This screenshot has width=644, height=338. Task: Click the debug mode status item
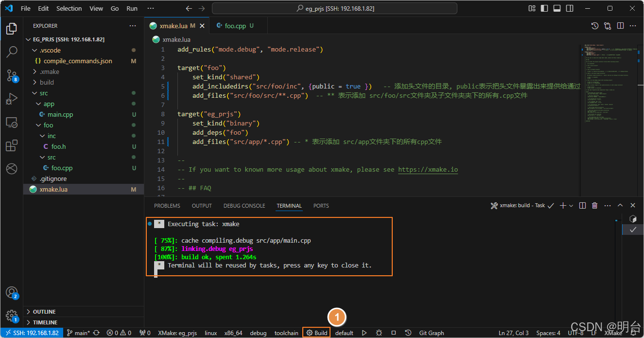tap(258, 333)
